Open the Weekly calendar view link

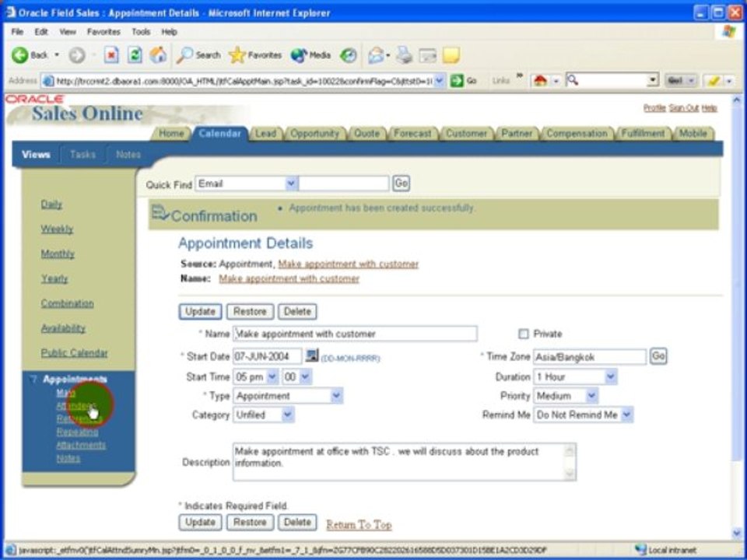pos(57,229)
